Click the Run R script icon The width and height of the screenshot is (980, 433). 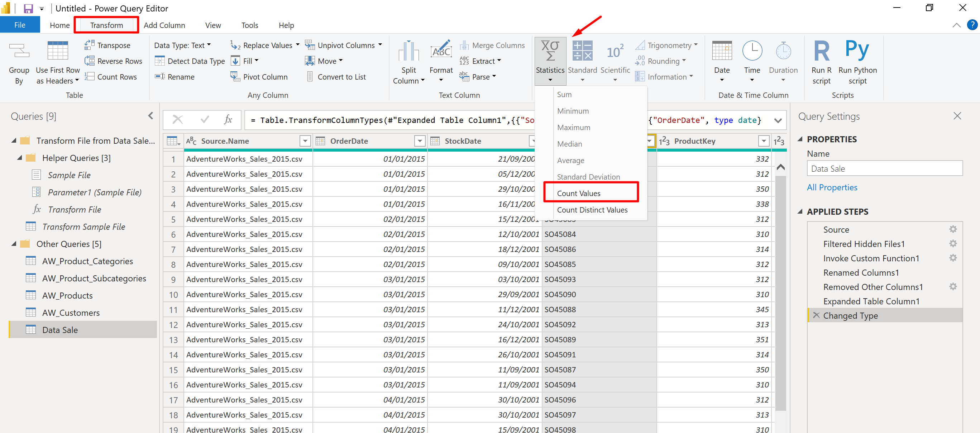click(x=822, y=51)
